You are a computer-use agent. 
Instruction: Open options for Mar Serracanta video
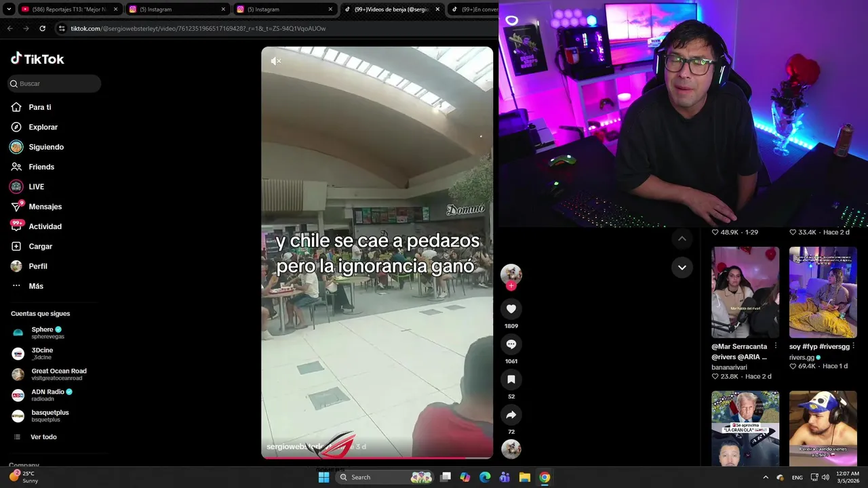(x=775, y=346)
